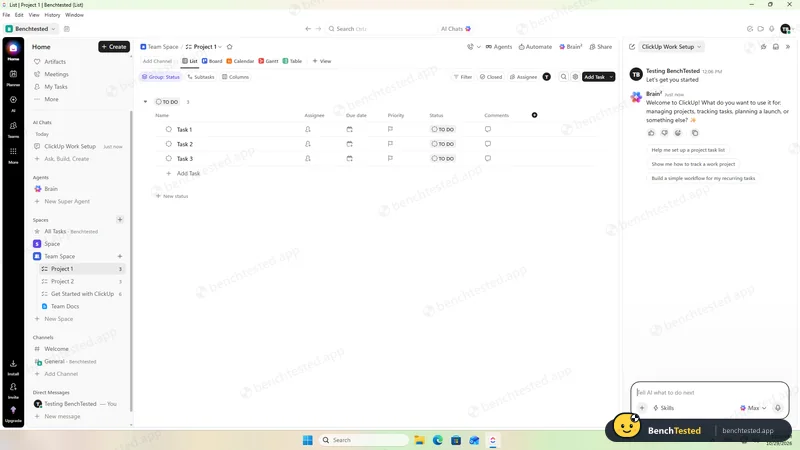Thumbs down the Brain welcome message
This screenshot has width=800, height=450.
(x=664, y=133)
